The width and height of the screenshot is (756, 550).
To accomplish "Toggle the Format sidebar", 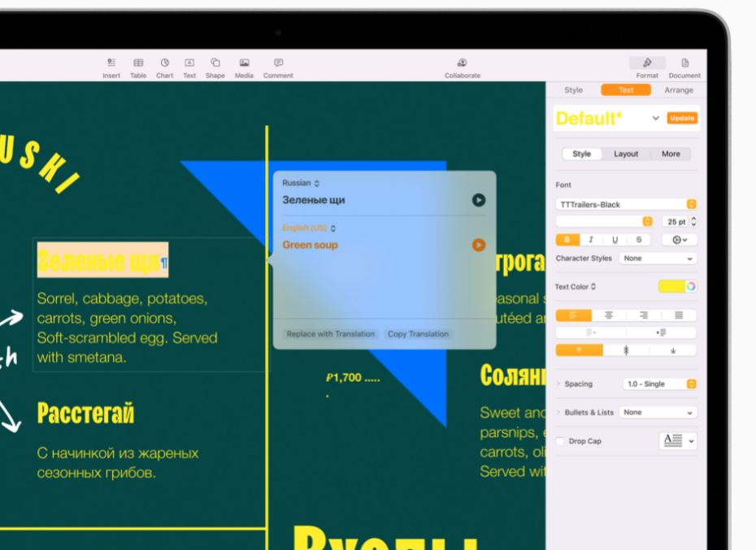I will [647, 68].
